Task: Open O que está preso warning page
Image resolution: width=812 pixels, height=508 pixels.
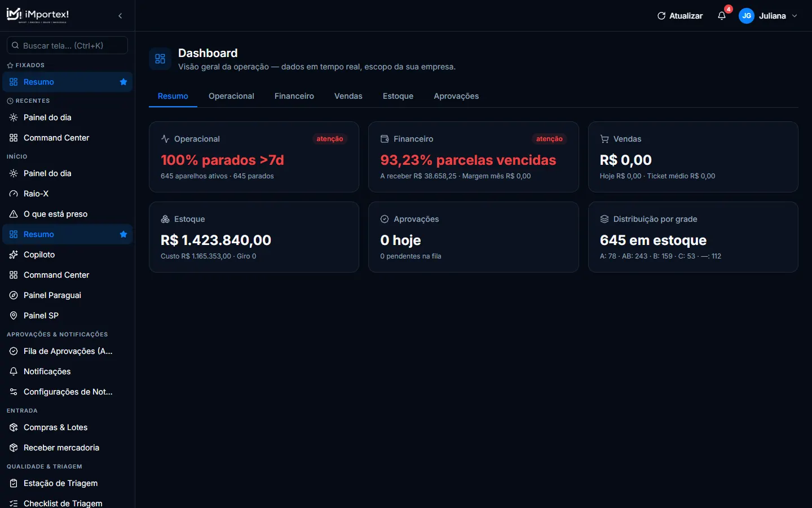Action: point(67,214)
